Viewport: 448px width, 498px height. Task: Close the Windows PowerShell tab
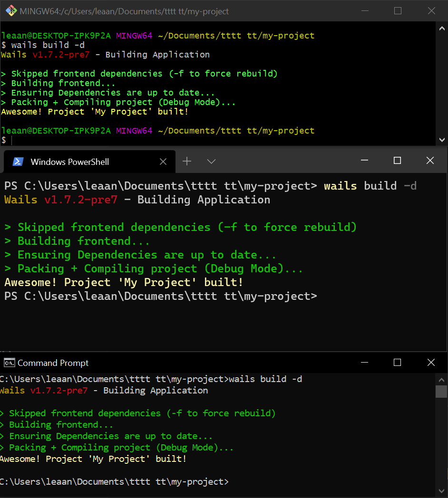click(x=163, y=162)
